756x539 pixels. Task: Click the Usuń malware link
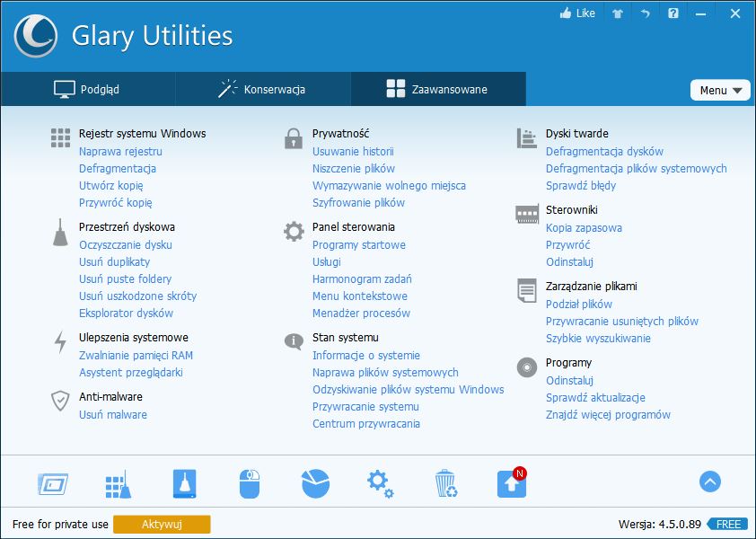point(113,415)
